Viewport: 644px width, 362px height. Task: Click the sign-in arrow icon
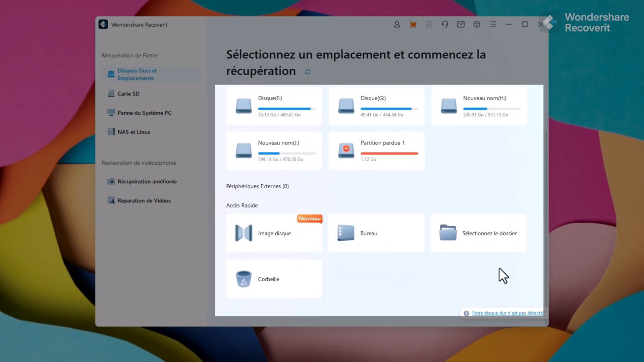coord(429,24)
